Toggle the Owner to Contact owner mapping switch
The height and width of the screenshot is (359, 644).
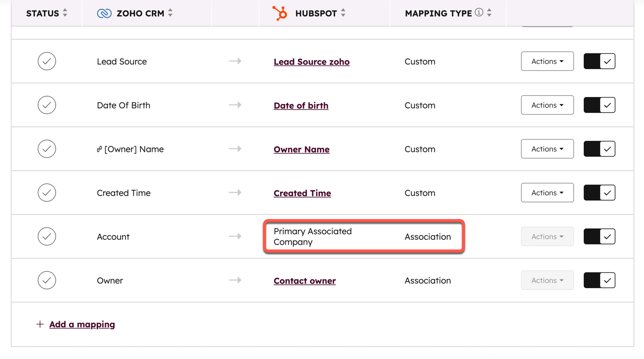click(599, 280)
